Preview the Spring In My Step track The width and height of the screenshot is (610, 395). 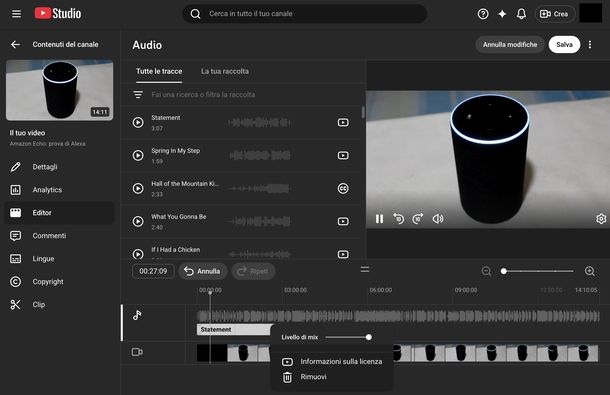(x=138, y=156)
